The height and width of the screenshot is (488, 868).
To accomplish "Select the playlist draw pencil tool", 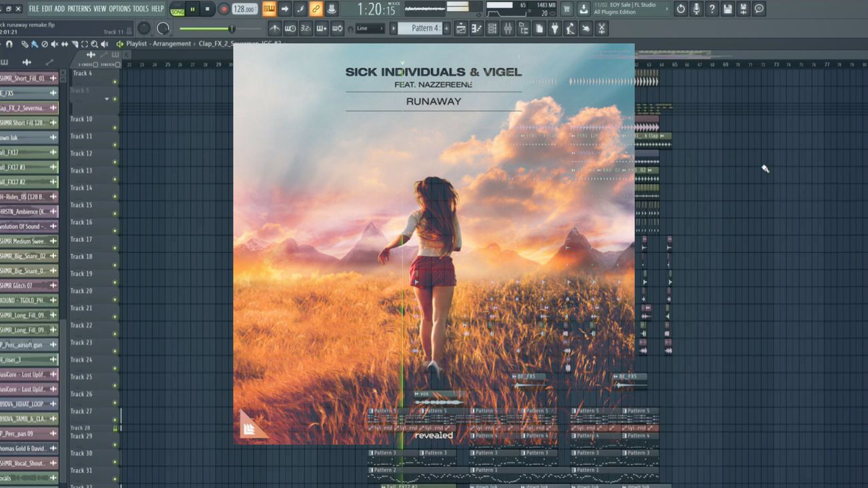I will 25,44.
